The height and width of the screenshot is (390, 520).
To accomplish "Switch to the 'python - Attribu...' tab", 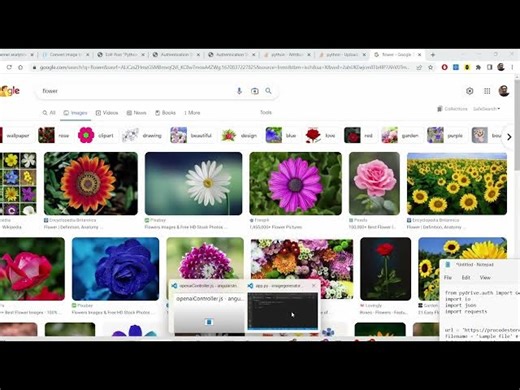I will (x=286, y=55).
